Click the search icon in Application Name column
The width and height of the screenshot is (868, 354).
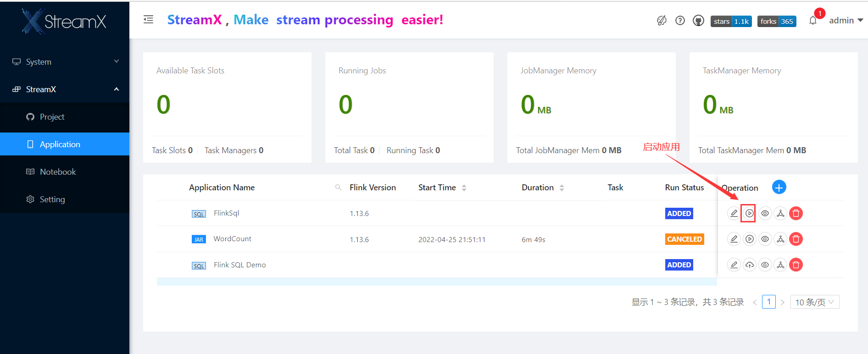click(338, 187)
